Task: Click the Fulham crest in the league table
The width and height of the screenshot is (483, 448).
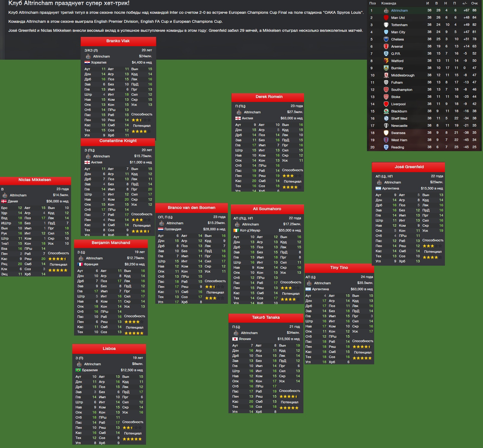Action: (386, 82)
